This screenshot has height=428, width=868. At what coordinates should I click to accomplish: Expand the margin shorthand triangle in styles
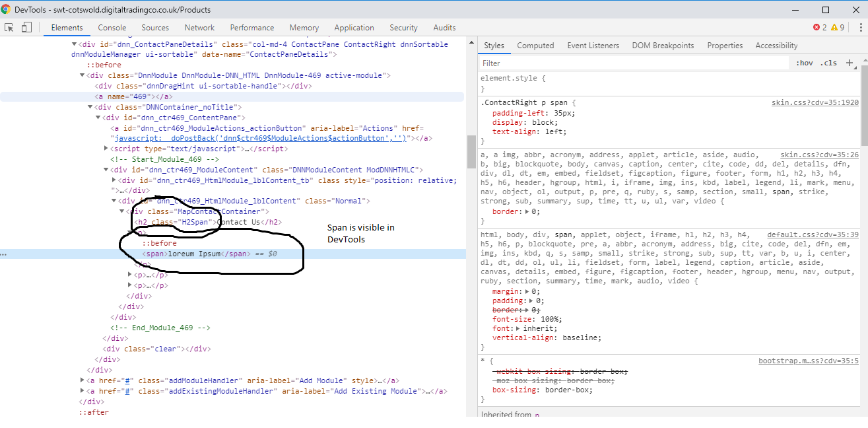[x=529, y=291]
